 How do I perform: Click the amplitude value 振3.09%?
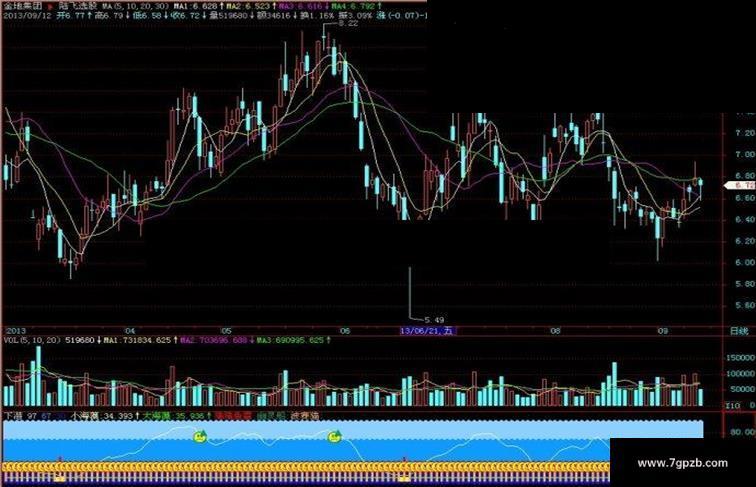pyautogui.click(x=355, y=15)
